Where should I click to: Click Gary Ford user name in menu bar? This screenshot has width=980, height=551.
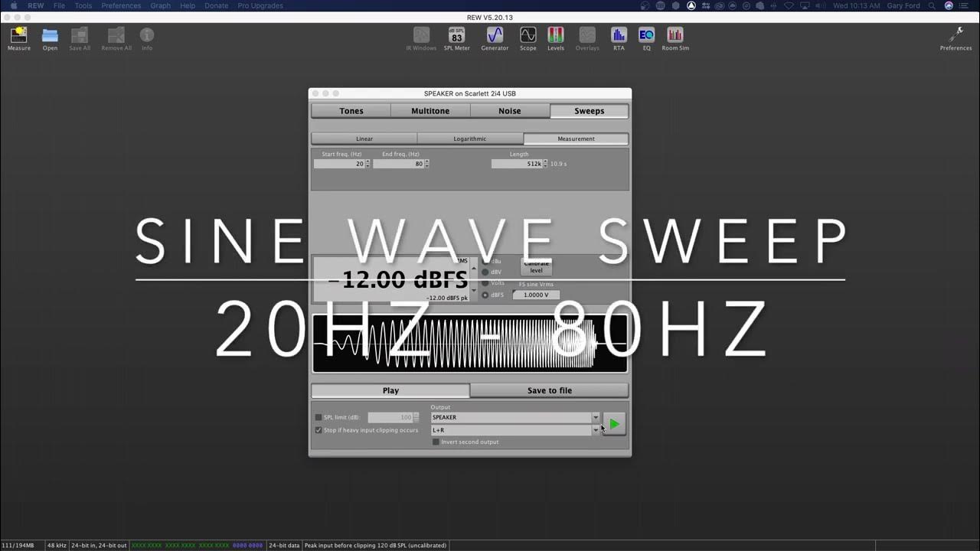[x=903, y=5]
